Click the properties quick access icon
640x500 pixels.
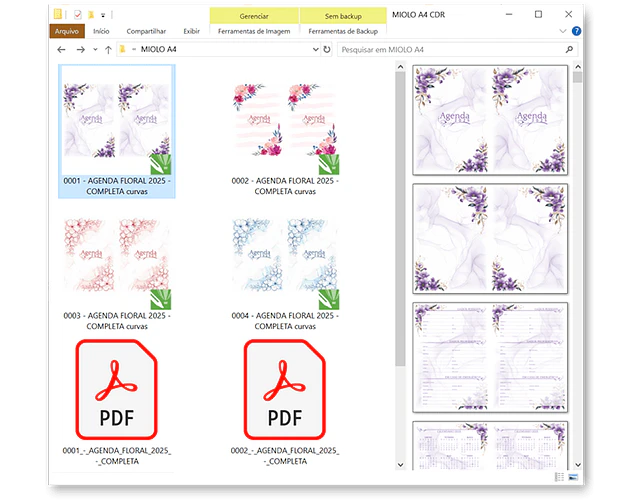(77, 14)
